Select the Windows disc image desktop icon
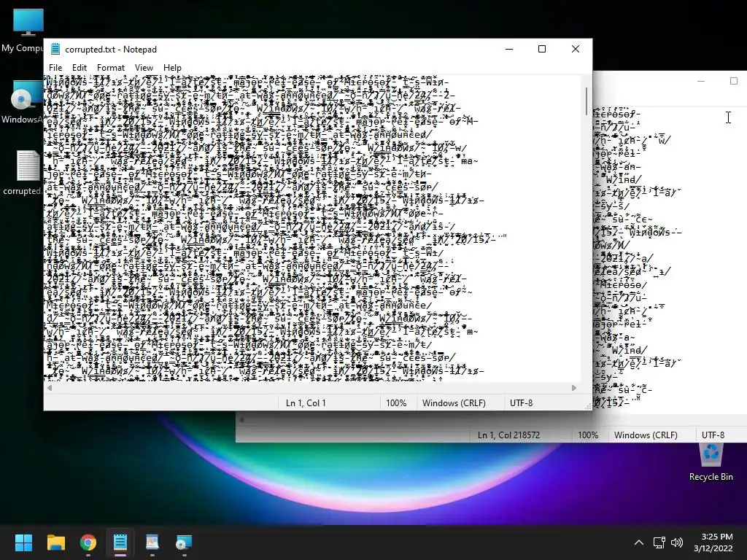Image resolution: width=747 pixels, height=560 pixels. tap(23, 102)
